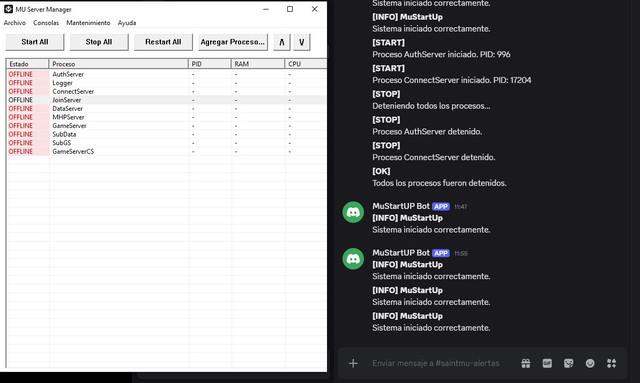
Task: Click the Estado column header
Action: (28, 64)
